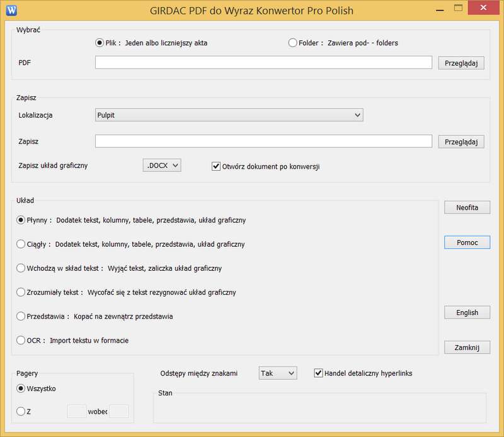Viewport: 504px width, 437px height.
Task: Choose the Przedstawia layout option
Action: 21,317
